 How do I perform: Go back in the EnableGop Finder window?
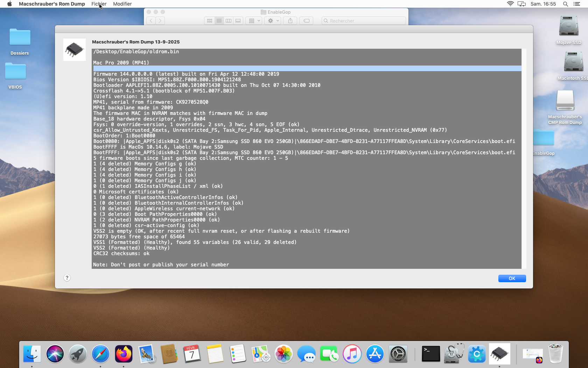(x=151, y=21)
